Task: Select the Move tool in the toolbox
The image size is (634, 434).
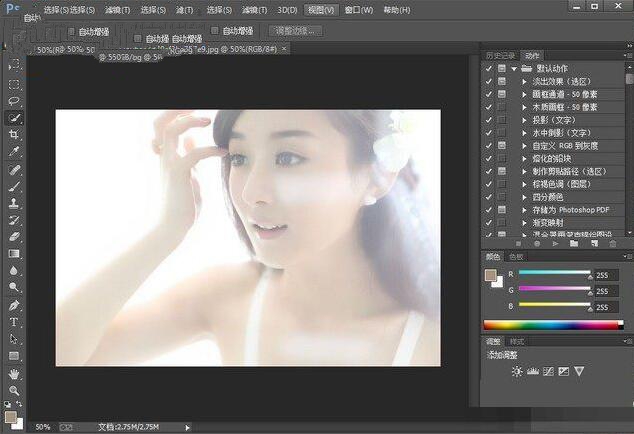Action: (x=14, y=65)
